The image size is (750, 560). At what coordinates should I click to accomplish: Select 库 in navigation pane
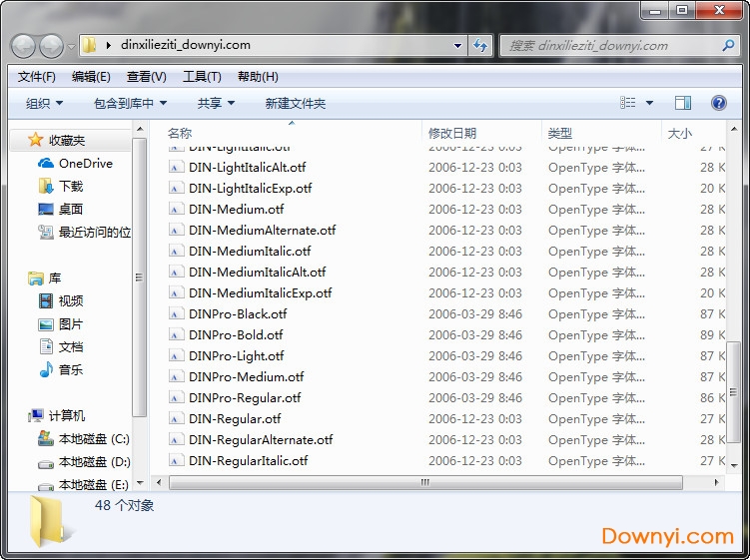(x=55, y=278)
